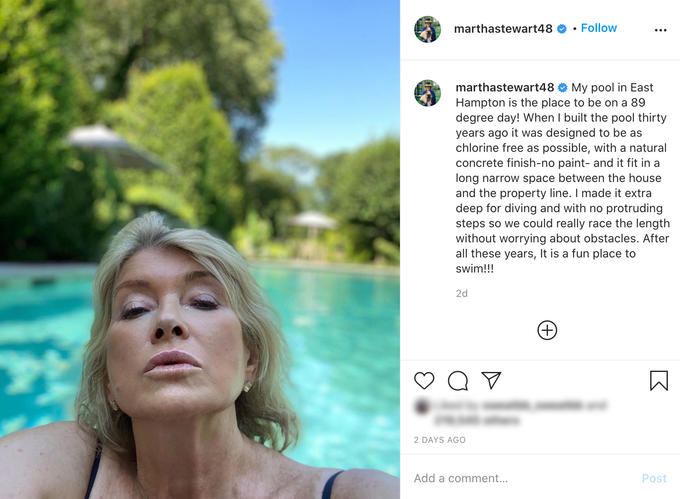Click the verified badge in the caption
The image size is (680, 499).
(562, 88)
